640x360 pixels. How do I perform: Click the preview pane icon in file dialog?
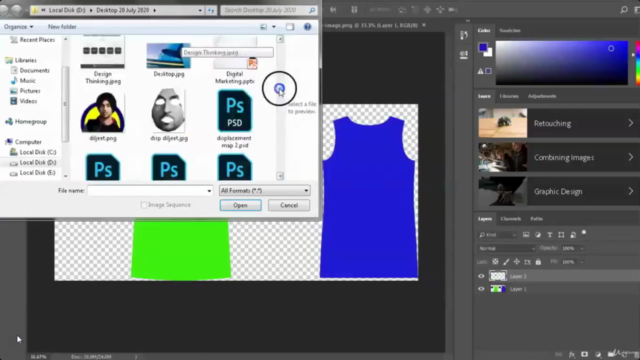click(x=290, y=27)
